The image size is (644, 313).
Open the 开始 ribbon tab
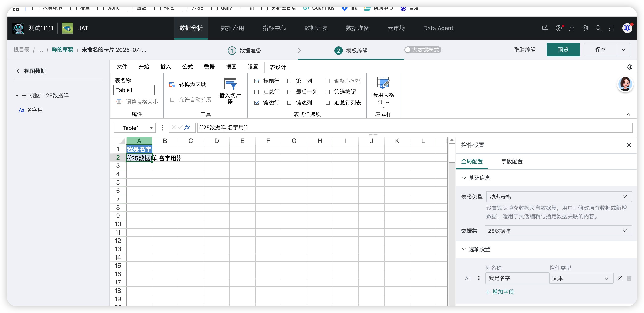pos(144,67)
